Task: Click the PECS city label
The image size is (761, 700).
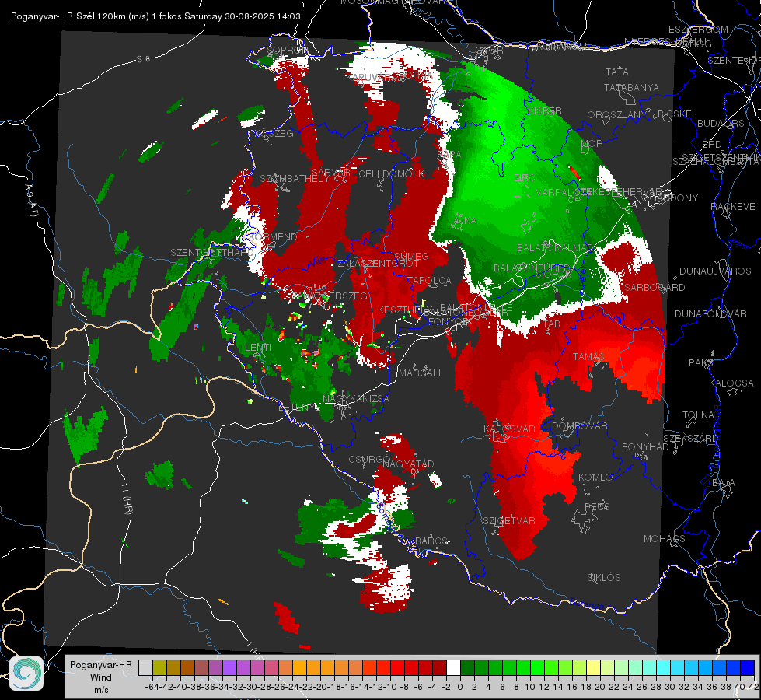Action: [596, 506]
